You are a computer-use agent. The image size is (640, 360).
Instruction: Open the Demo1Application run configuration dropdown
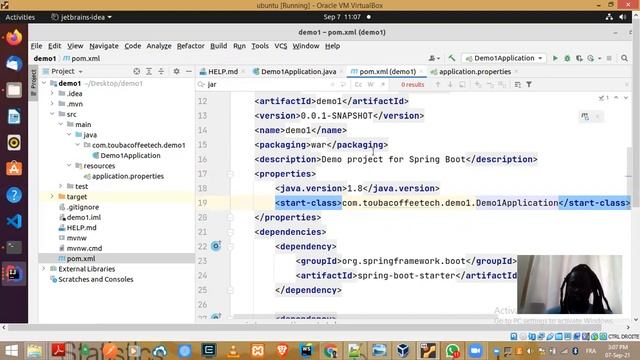coord(504,58)
